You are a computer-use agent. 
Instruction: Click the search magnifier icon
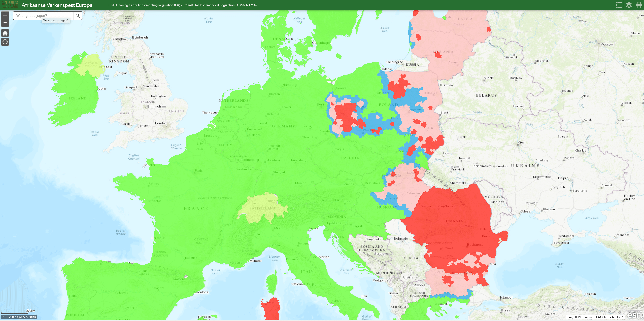(78, 16)
